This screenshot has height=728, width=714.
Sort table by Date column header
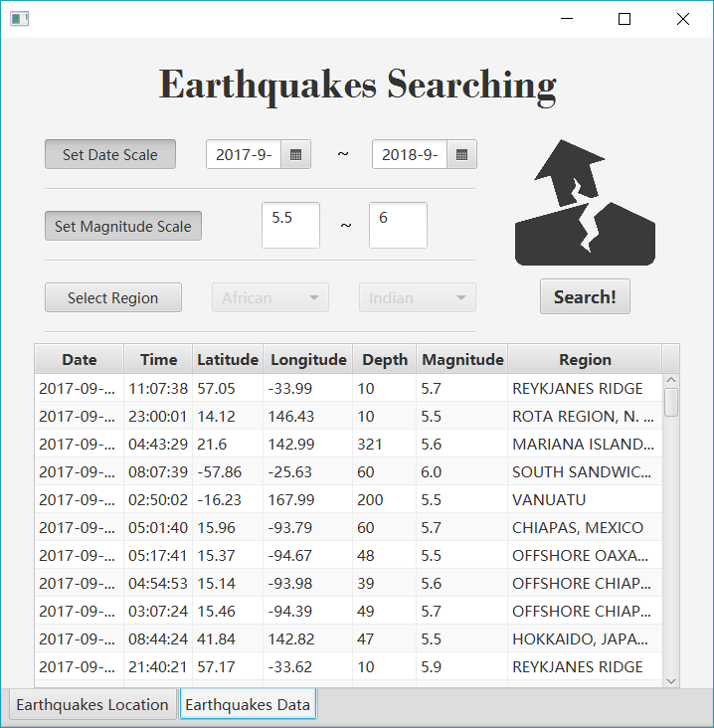[x=80, y=359]
